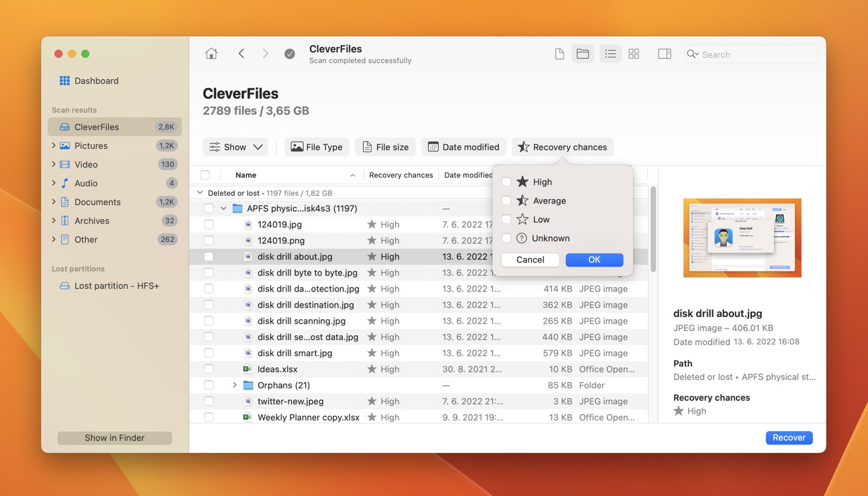
Task: Click the Audio note icon in sidebar
Action: [x=64, y=183]
